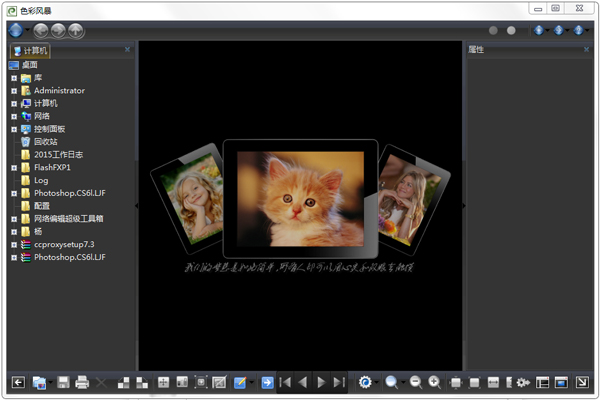Viewport: 600px width, 400px height.
Task: Click the zoom in magnifier icon
Action: pyautogui.click(x=434, y=382)
